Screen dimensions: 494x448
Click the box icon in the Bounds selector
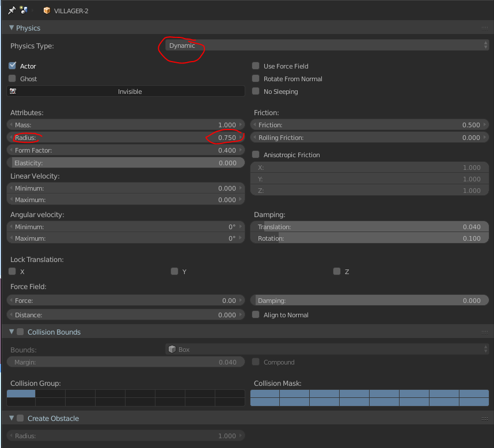[x=172, y=350]
